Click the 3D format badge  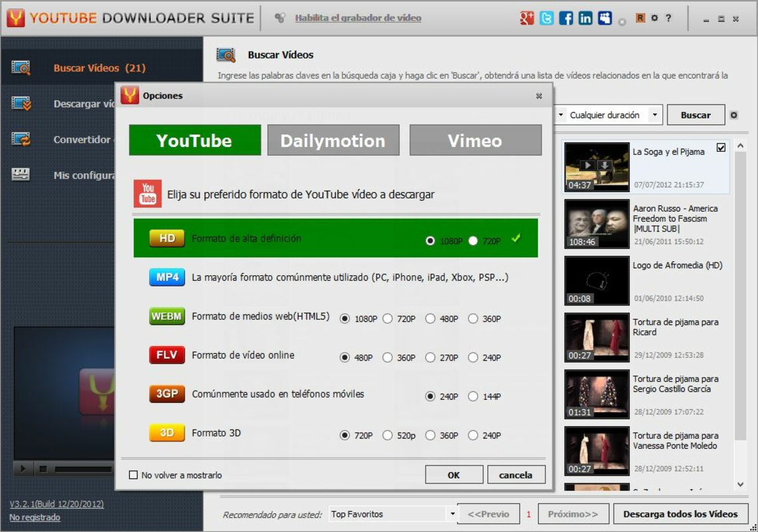(x=167, y=432)
